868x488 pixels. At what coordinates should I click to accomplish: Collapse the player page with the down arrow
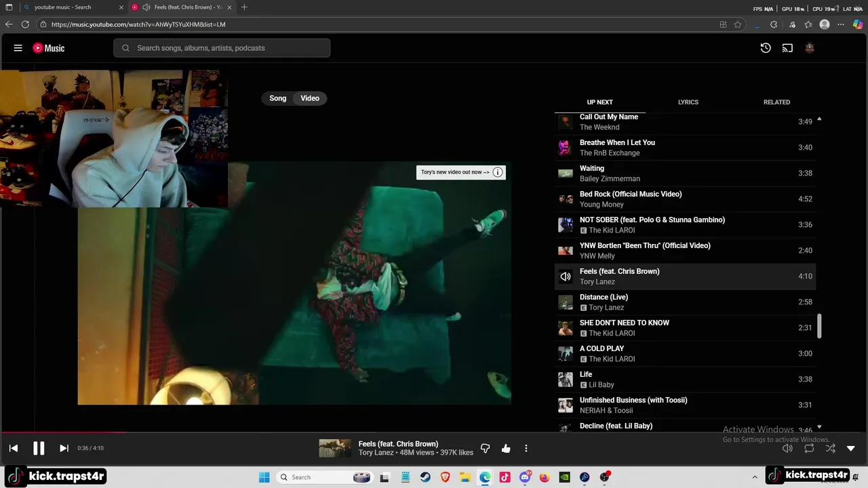click(851, 448)
